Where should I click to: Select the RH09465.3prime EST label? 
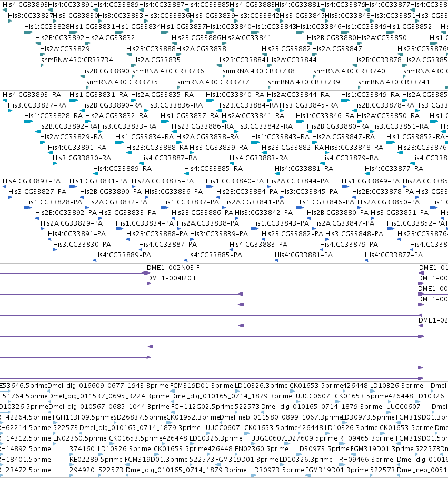[366, 438]
